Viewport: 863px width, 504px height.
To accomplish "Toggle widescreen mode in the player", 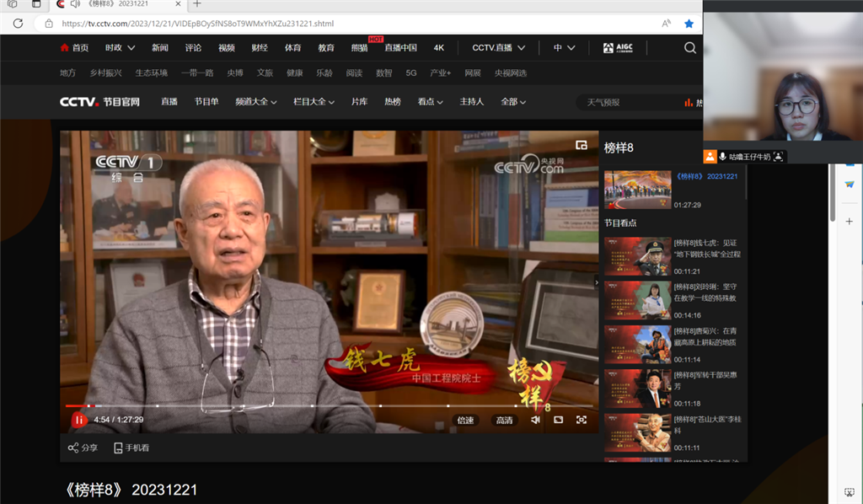I will click(x=558, y=420).
